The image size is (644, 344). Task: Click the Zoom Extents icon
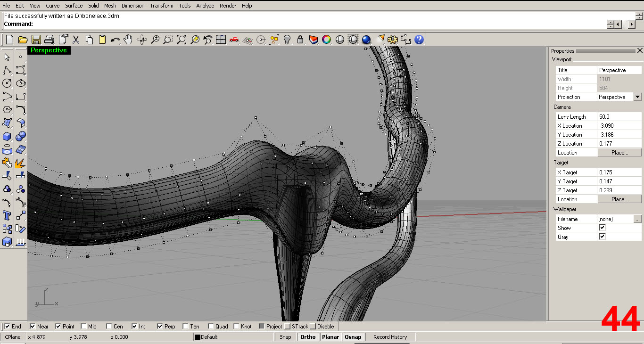coord(182,40)
